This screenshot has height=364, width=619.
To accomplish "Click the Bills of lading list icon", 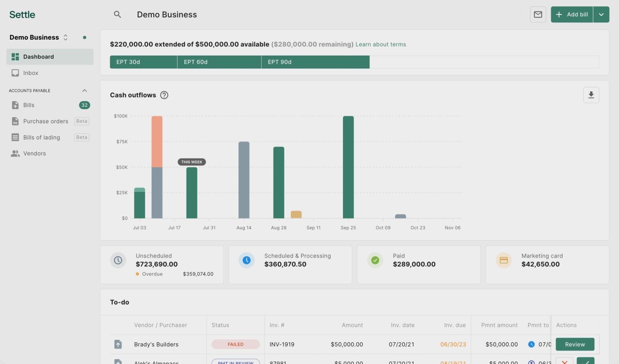I will click(15, 137).
